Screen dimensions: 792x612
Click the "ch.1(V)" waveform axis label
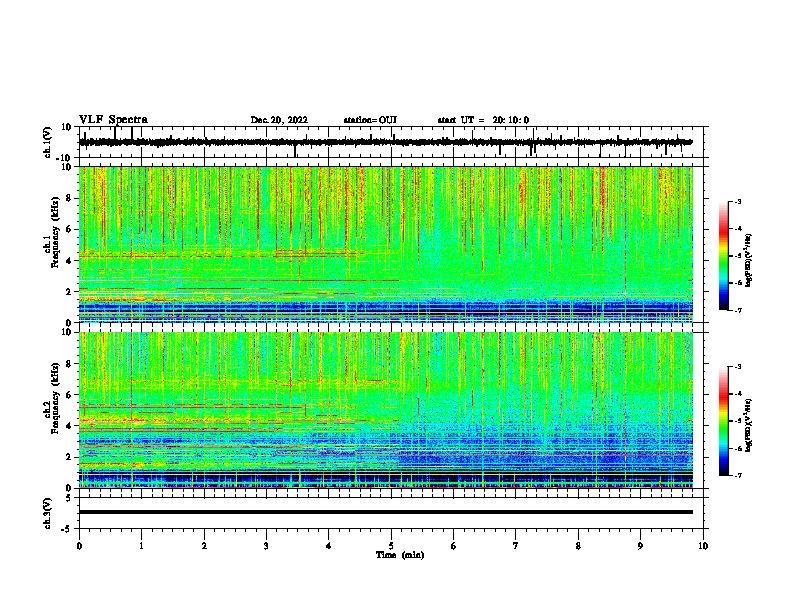click(x=48, y=142)
